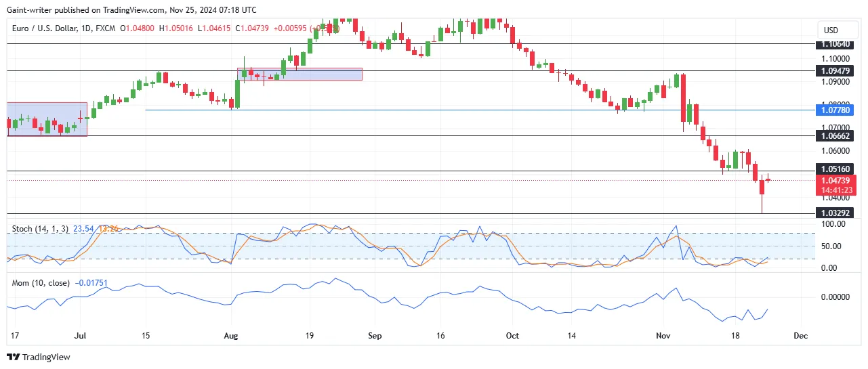Open the USD currency selector
This screenshot has height=369, width=868.
point(831,30)
